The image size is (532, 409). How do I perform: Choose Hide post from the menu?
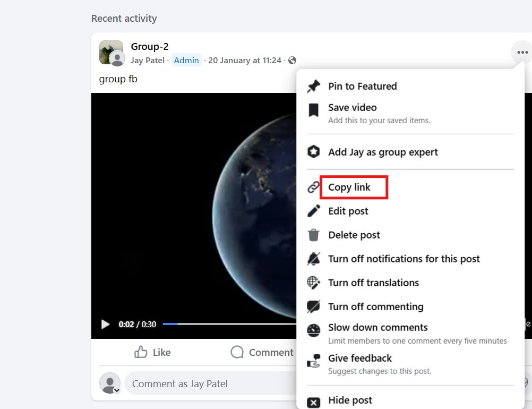[350, 401]
